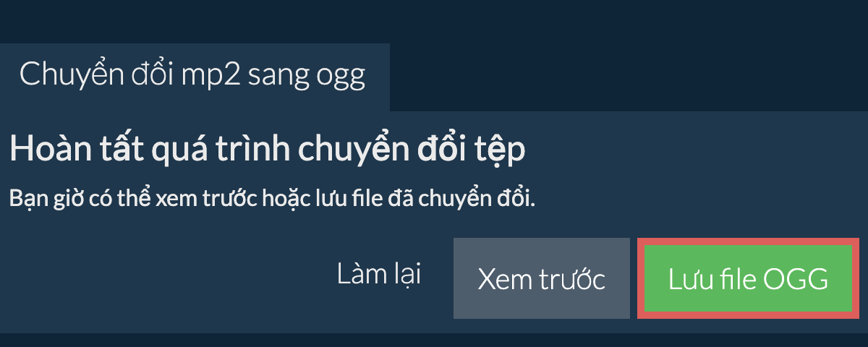Choose Xem trước to listen before saving
Image resolution: width=868 pixels, height=347 pixels.
click(541, 279)
